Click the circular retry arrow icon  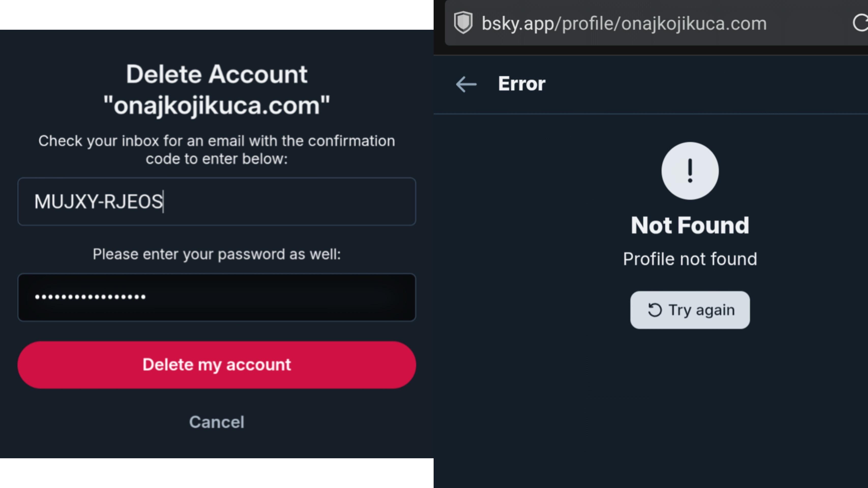click(655, 310)
